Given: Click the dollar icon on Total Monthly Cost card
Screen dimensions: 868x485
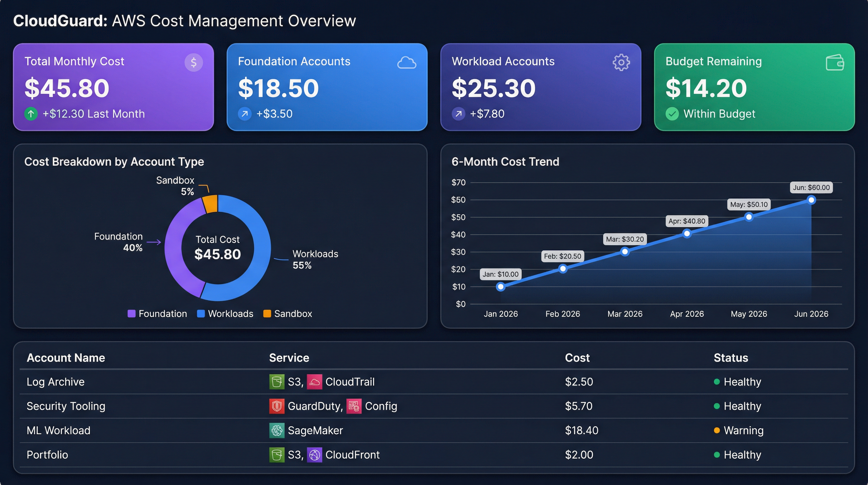Looking at the screenshot, I should coord(193,62).
